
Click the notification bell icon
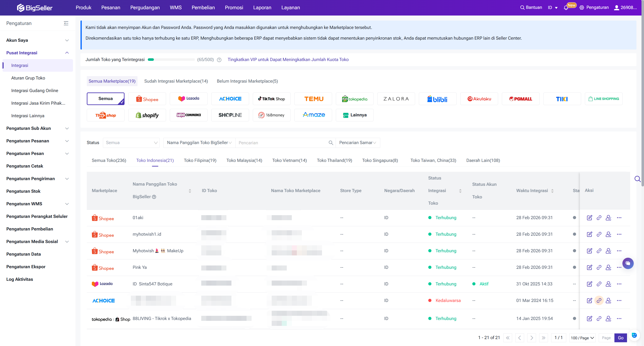coord(566,8)
